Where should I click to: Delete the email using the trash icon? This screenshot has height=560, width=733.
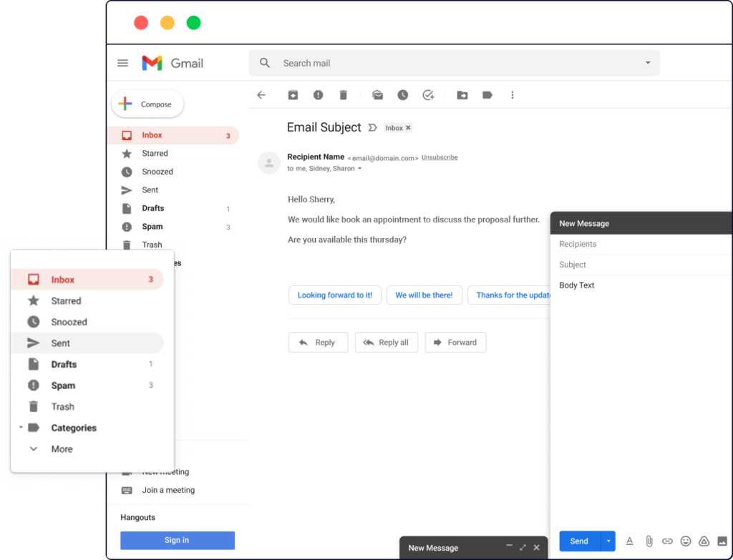click(343, 94)
